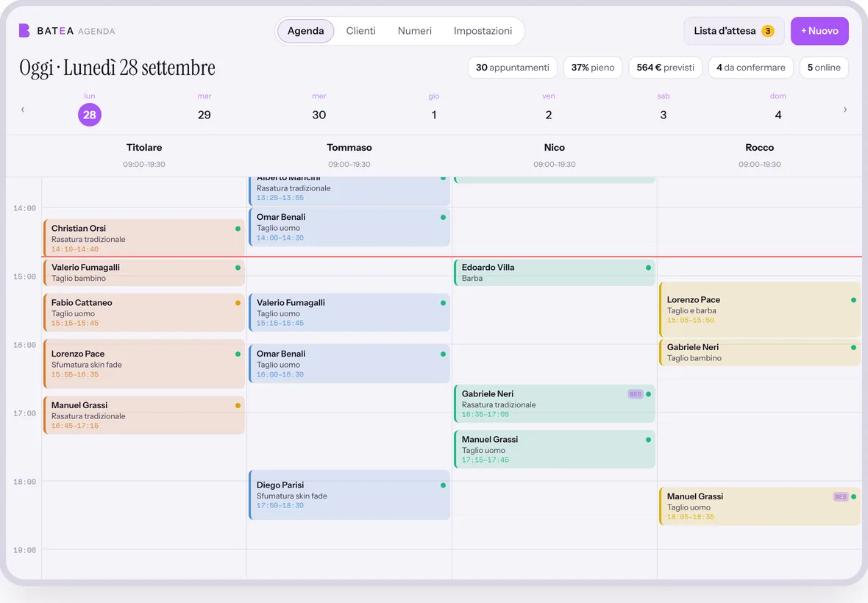868x603 pixels.
Task: Open Manuel Grassi 17:15-17:45 appointment
Action: click(554, 449)
